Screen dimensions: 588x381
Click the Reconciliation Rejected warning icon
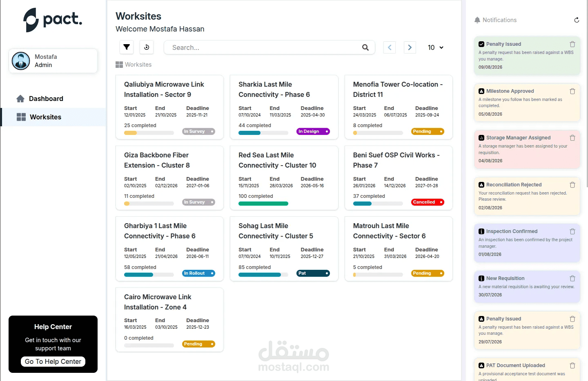click(x=481, y=185)
